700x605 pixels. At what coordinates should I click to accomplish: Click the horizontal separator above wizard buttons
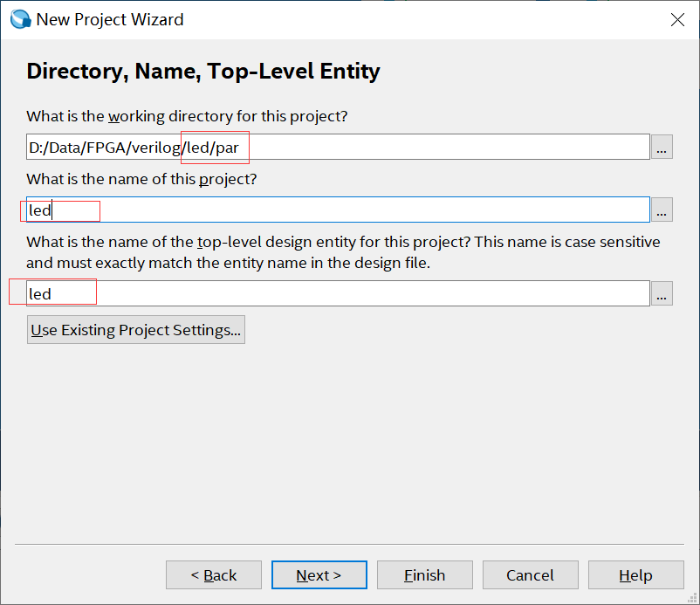(349, 544)
